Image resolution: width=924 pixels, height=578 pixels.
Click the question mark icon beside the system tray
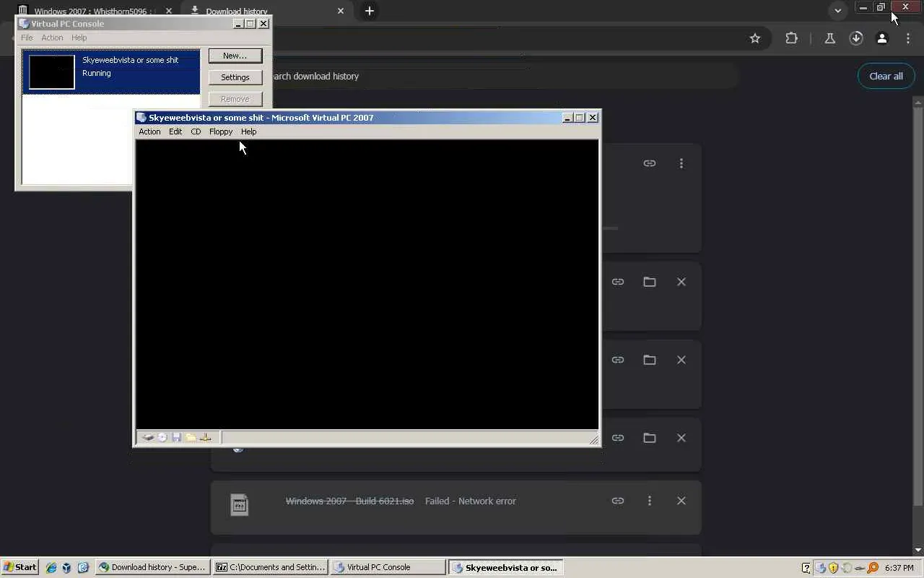pyautogui.click(x=806, y=568)
